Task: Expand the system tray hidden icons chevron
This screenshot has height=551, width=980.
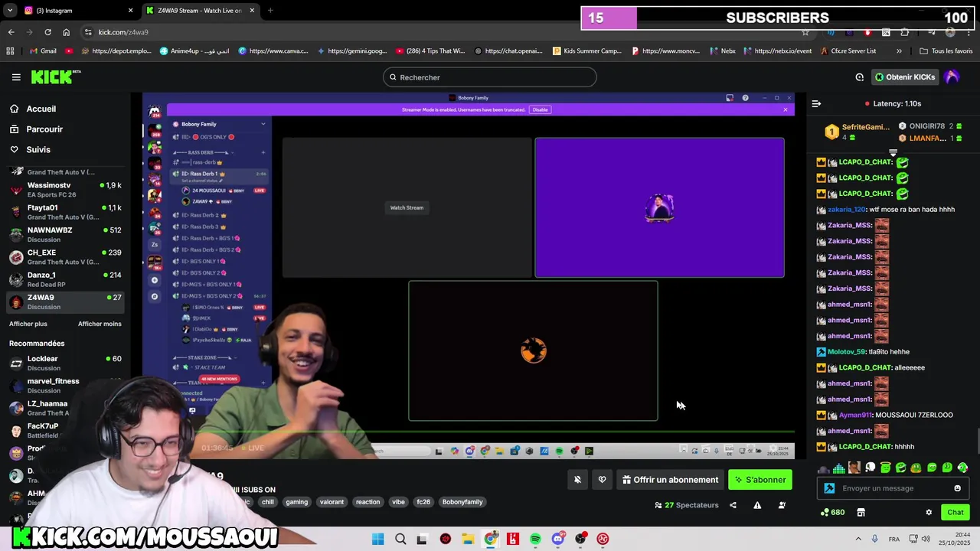Action: click(857, 539)
